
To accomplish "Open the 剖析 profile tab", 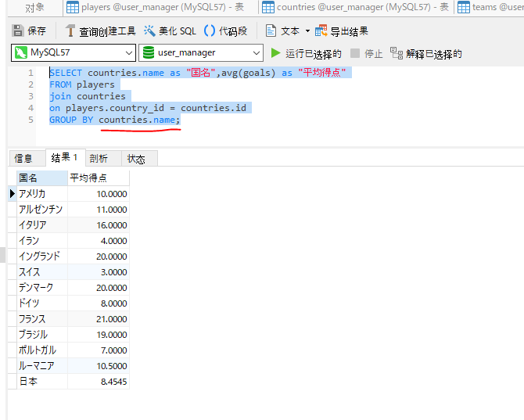I will click(x=103, y=158).
